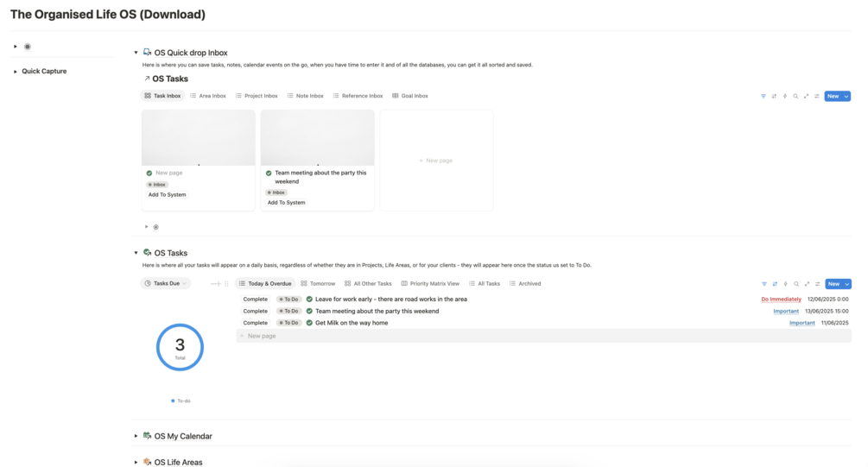Click circle icon below the inbox cards
This screenshot has width=868, height=467.
pos(156,227)
